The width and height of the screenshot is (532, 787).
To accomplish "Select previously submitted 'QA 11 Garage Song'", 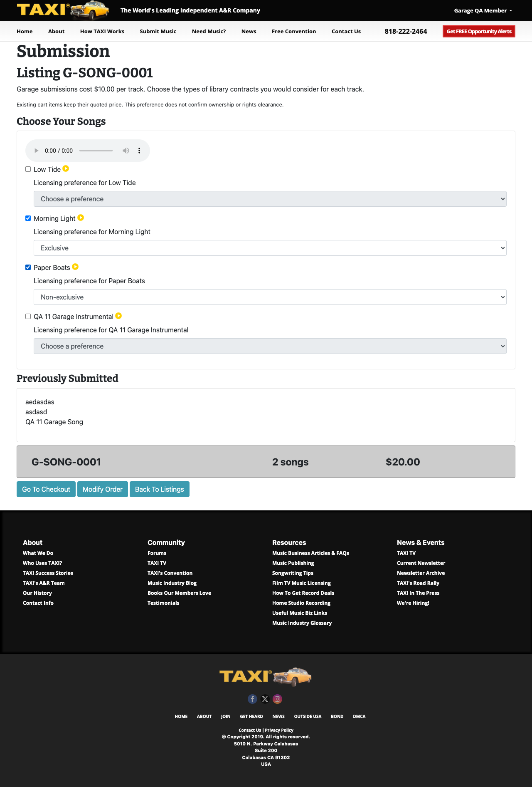I will click(x=54, y=422).
